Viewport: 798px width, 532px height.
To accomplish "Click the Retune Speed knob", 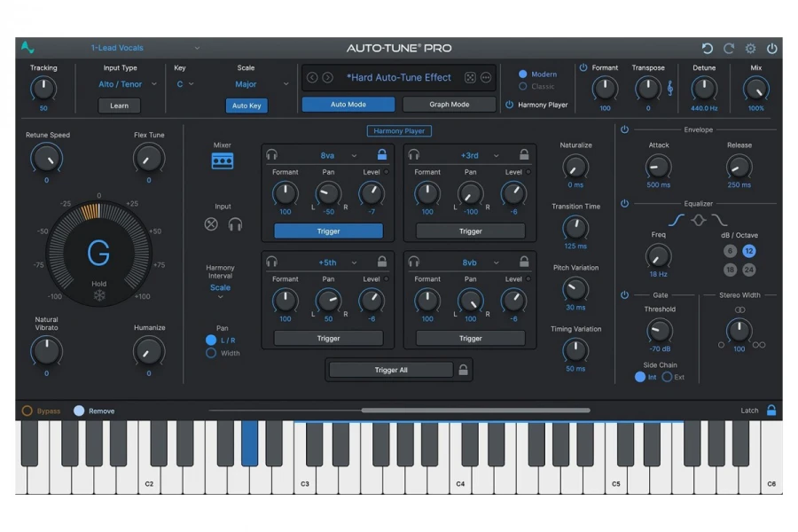I will click(x=47, y=159).
